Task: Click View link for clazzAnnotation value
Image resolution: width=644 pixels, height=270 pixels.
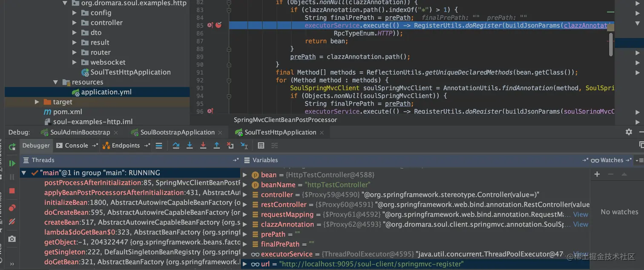Action: [x=581, y=224]
